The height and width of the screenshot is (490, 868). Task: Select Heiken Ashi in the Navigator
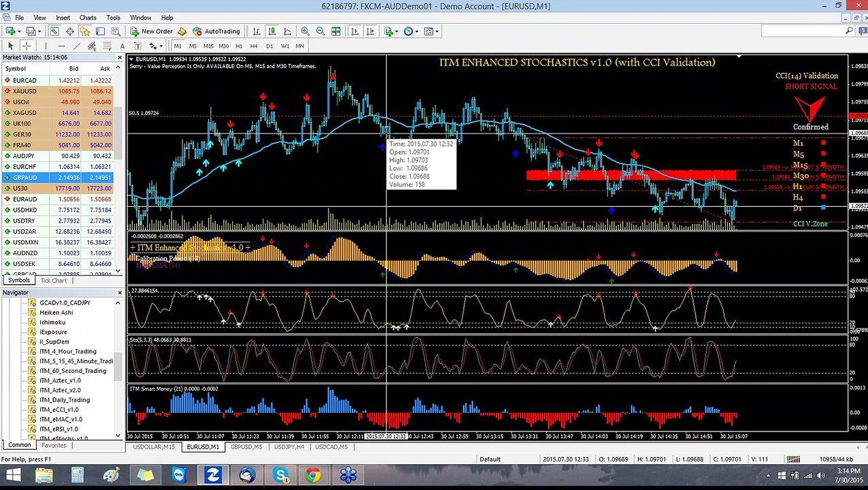pyautogui.click(x=56, y=312)
